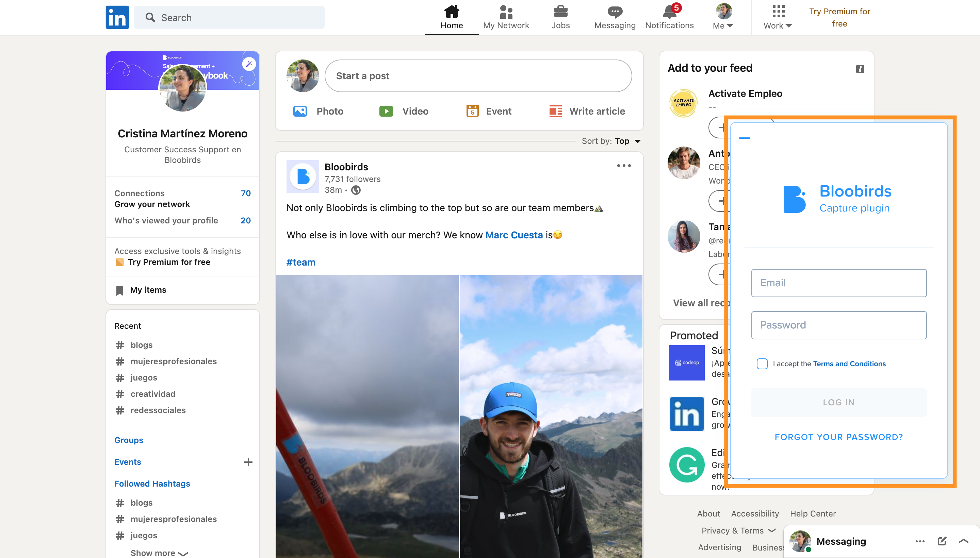Open the Events link in sidebar

click(x=127, y=462)
